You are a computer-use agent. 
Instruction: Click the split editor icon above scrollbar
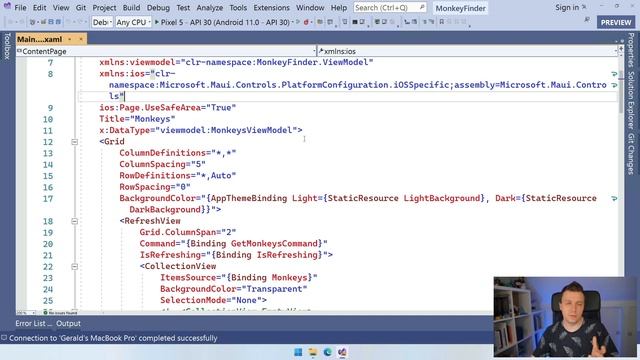click(621, 49)
